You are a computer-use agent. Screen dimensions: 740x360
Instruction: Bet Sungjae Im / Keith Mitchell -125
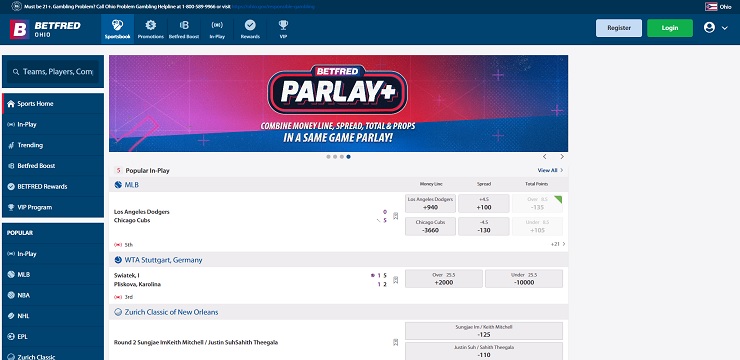tap(484, 331)
